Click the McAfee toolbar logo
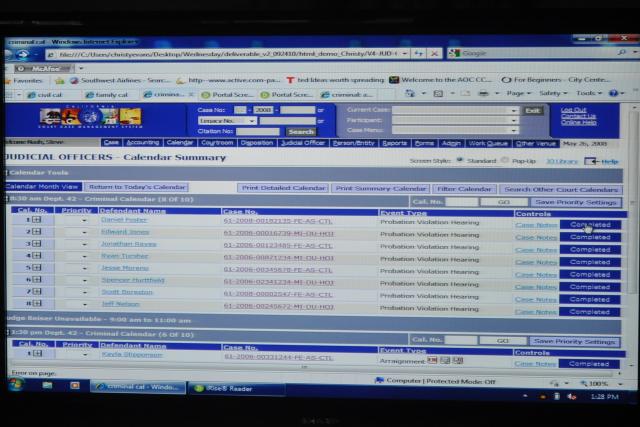Image resolution: width=640 pixels, height=427 pixels. [x=40, y=68]
